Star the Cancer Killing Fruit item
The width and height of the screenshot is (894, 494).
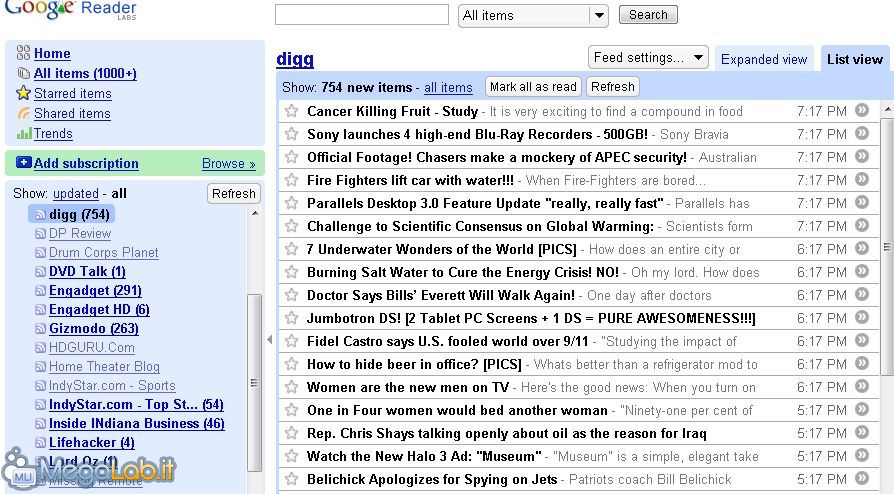tap(291, 111)
